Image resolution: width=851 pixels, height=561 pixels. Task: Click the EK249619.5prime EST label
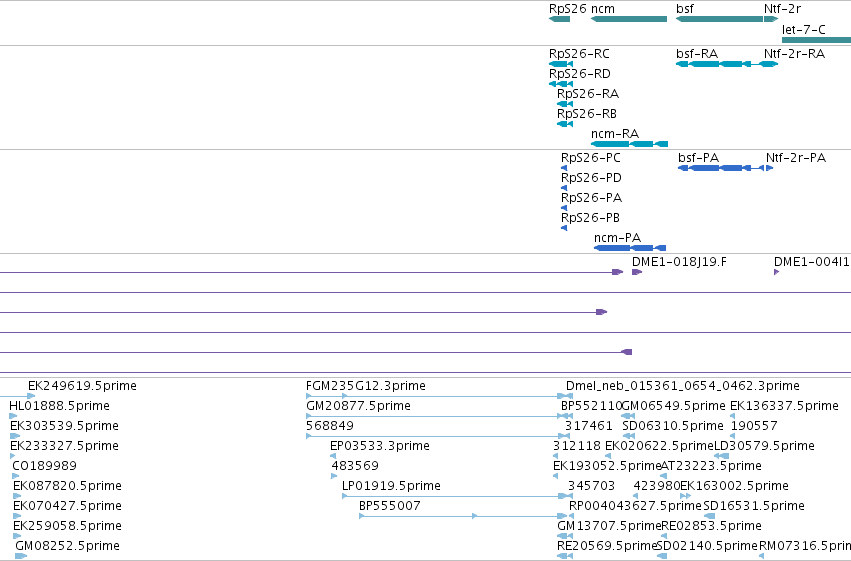click(x=82, y=386)
